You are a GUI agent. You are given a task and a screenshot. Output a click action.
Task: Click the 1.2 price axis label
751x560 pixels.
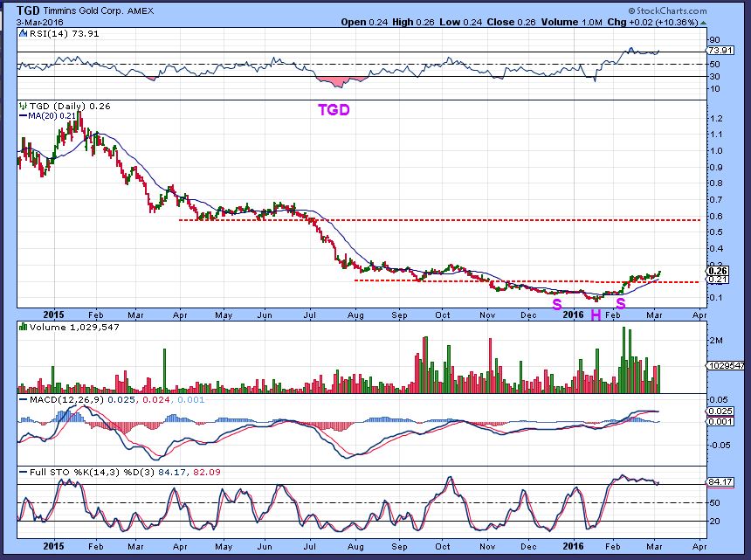pyautogui.click(x=717, y=119)
